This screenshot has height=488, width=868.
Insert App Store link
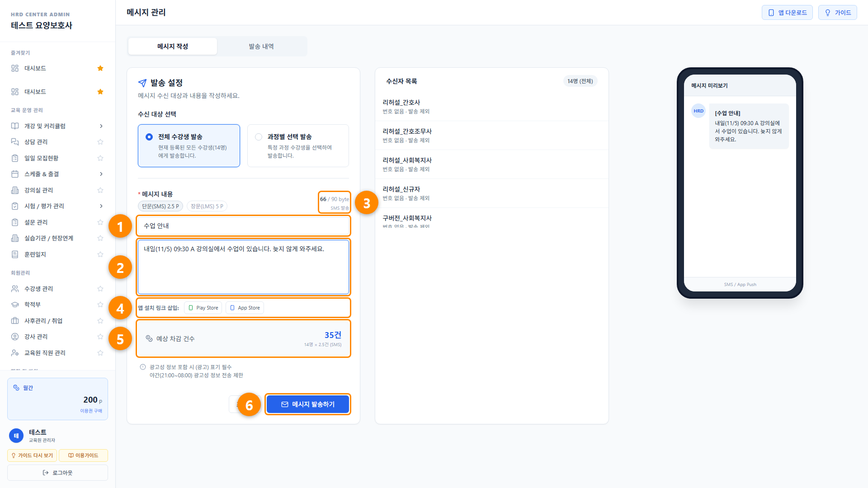[245, 308]
